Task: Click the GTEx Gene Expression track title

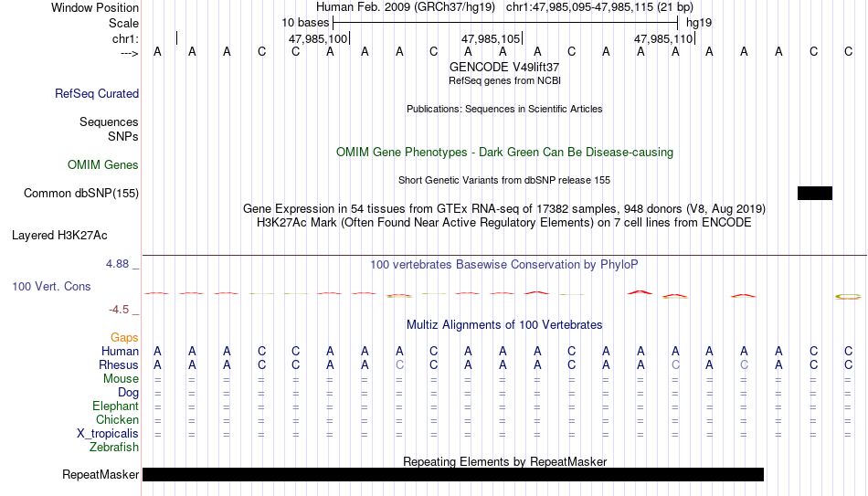Action: click(x=504, y=208)
